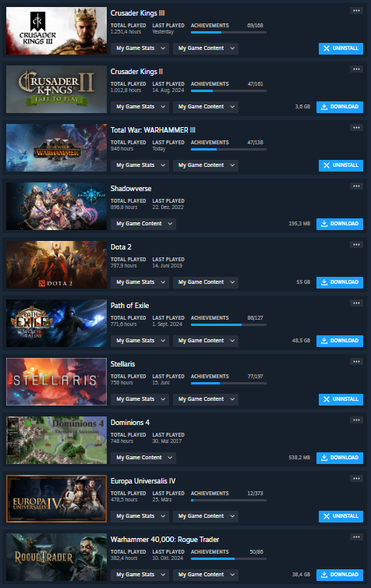
Task: Open the Path of Exile title link
Action: tap(129, 306)
